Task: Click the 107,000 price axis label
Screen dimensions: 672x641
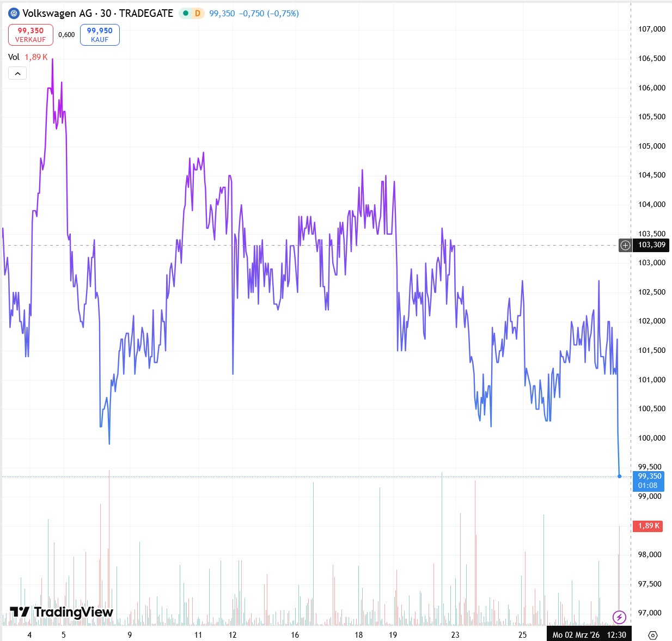Action: pos(652,29)
